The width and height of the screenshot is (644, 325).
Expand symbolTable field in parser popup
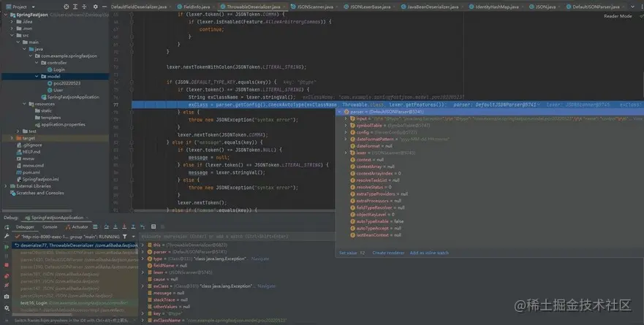pos(346,125)
